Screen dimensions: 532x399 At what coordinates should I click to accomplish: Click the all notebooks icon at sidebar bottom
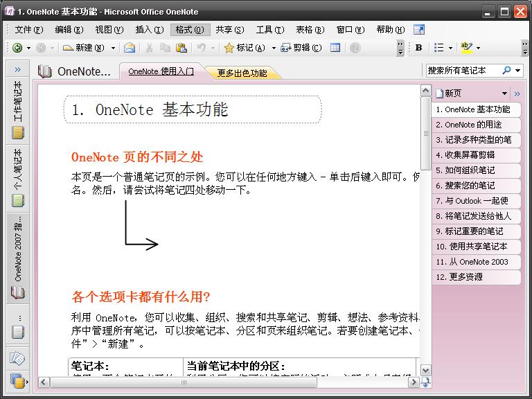click(x=17, y=381)
